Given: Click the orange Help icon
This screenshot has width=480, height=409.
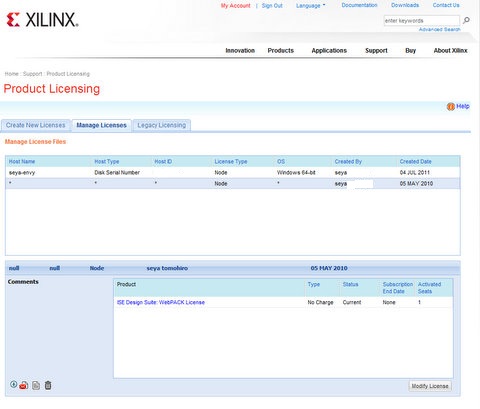Looking at the screenshot, I should tap(451, 107).
